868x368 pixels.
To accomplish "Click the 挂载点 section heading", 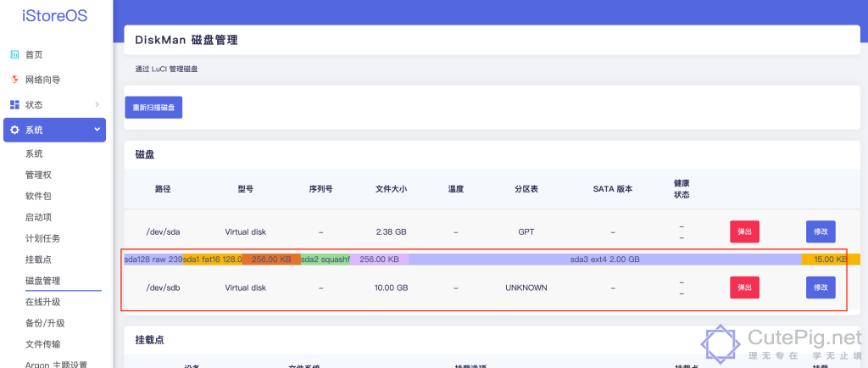I will tap(149, 339).
